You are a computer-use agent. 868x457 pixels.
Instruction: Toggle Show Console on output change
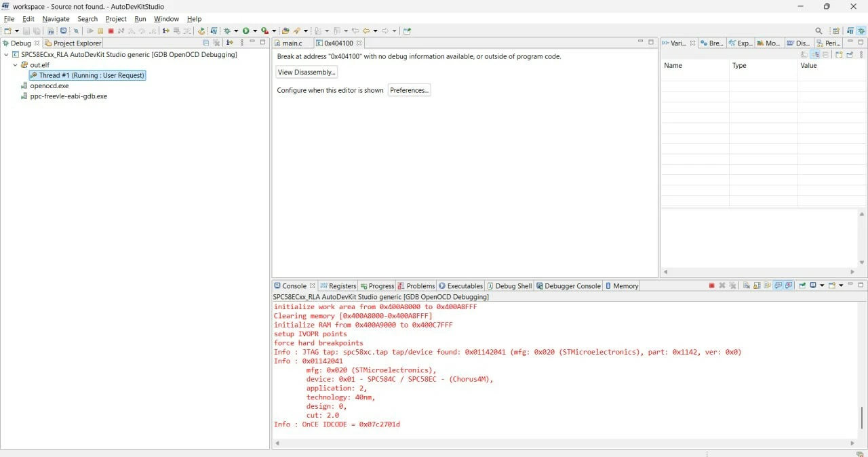(778, 285)
